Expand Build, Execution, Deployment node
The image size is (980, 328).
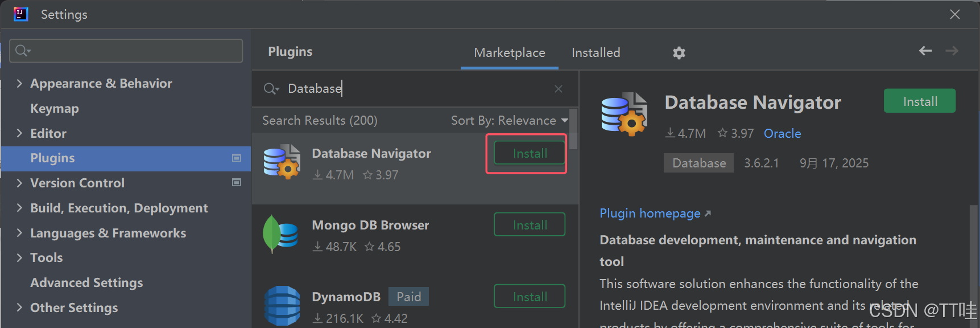point(19,208)
